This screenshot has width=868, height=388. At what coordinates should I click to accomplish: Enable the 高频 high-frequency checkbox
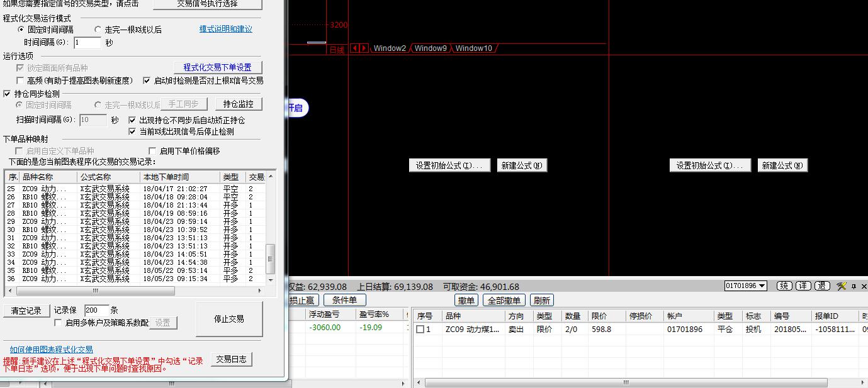pyautogui.click(x=21, y=80)
